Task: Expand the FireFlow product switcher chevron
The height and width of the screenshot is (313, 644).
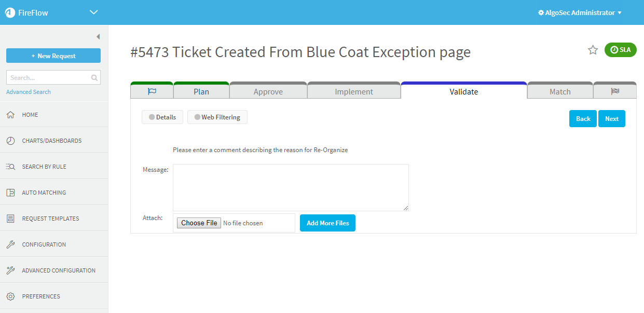Action: (93, 12)
